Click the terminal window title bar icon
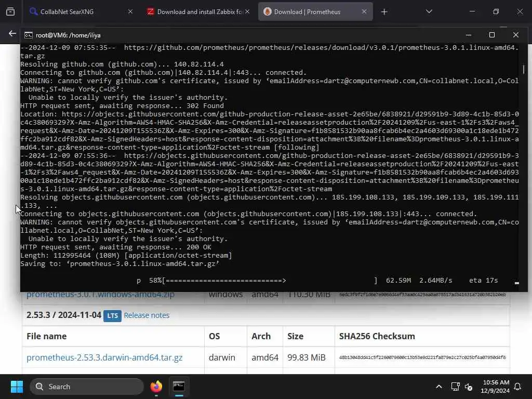The height and width of the screenshot is (399, 532). (29, 35)
